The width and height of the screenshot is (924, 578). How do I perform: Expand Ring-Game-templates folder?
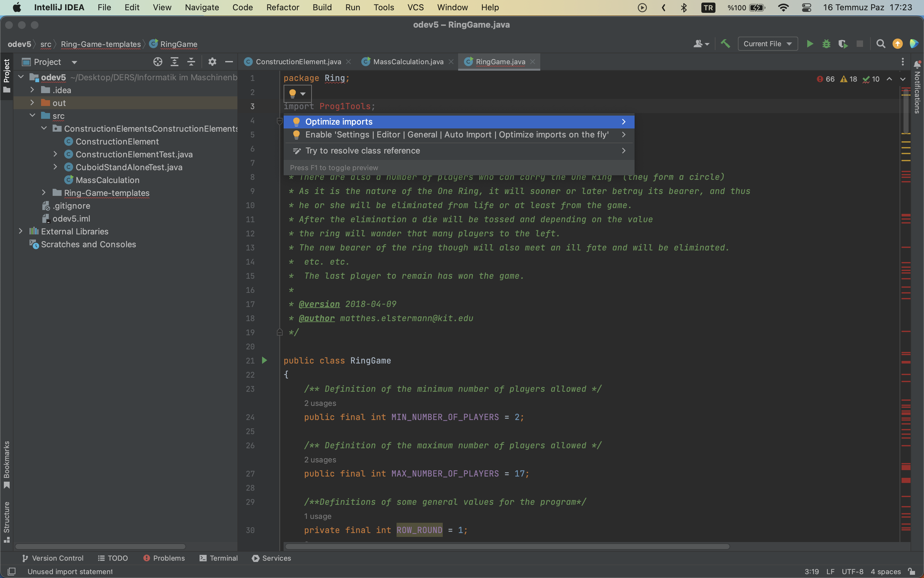tap(44, 193)
